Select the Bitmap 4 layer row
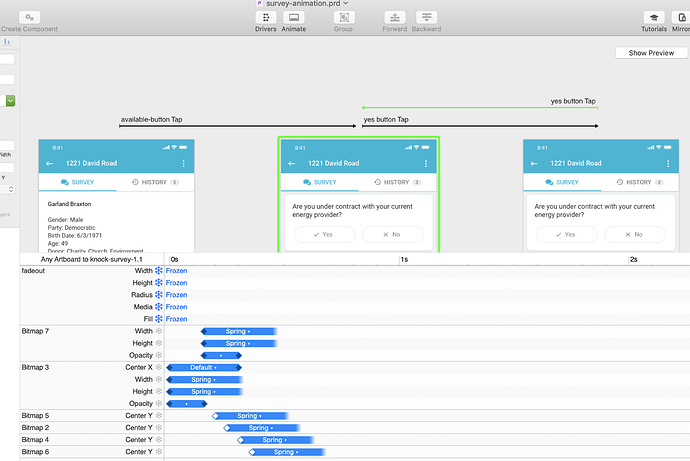This screenshot has width=690, height=461. pos(35,439)
